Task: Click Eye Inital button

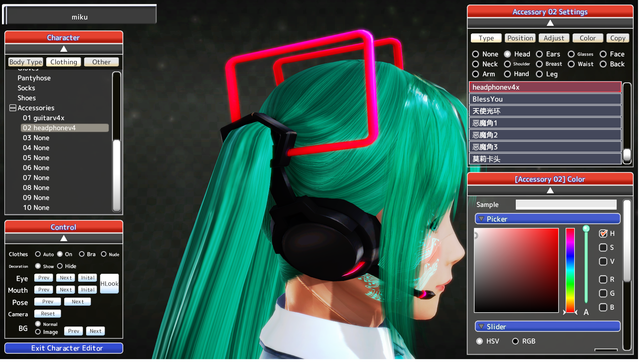Action: [x=87, y=278]
